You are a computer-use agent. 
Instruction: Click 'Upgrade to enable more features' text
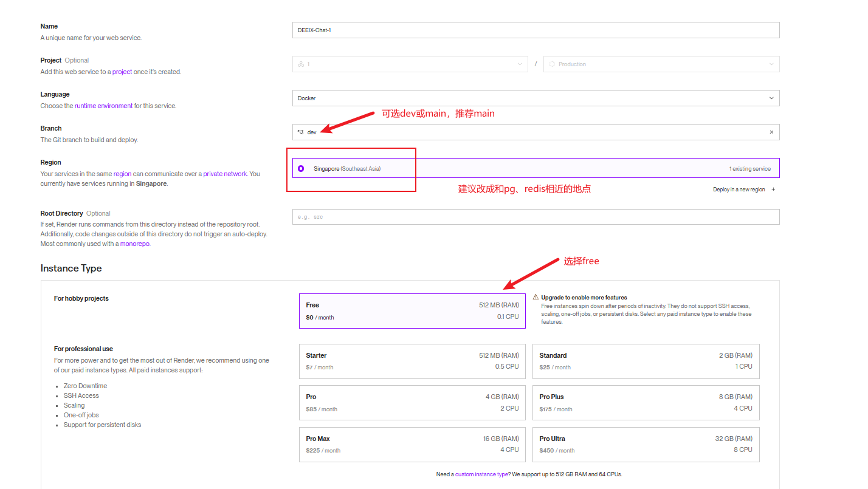(x=584, y=298)
